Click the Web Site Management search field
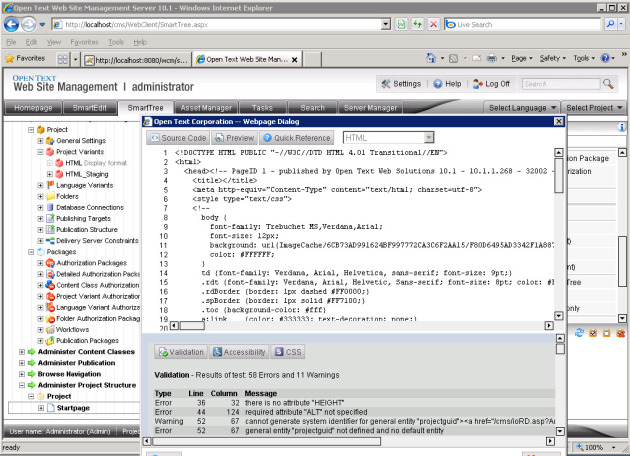This screenshot has width=630, height=456. [560, 84]
